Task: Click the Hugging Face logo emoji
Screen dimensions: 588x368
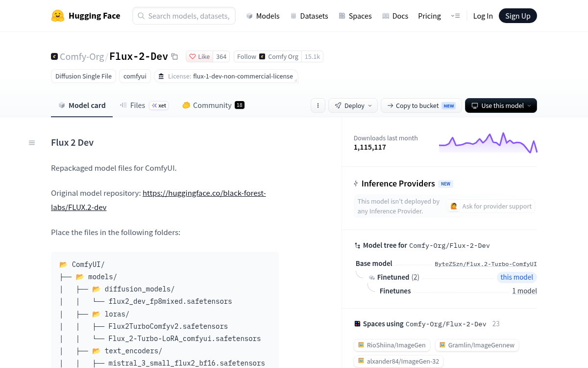Action: 58,16
